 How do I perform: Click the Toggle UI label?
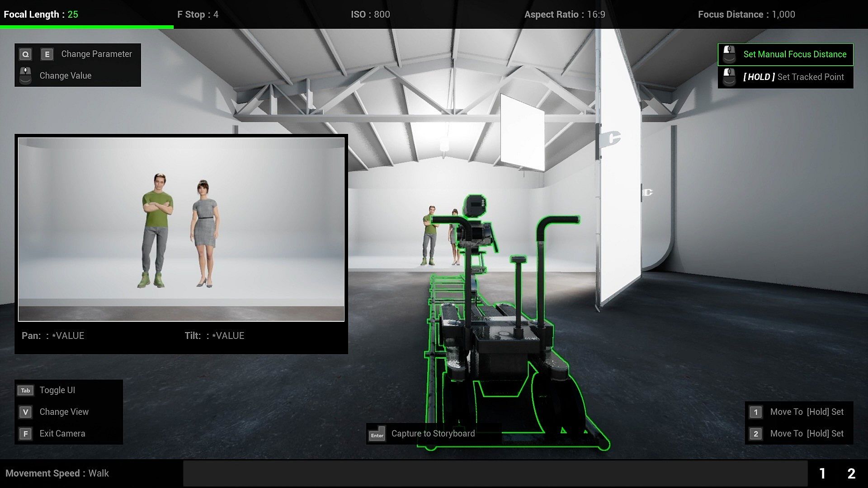57,390
